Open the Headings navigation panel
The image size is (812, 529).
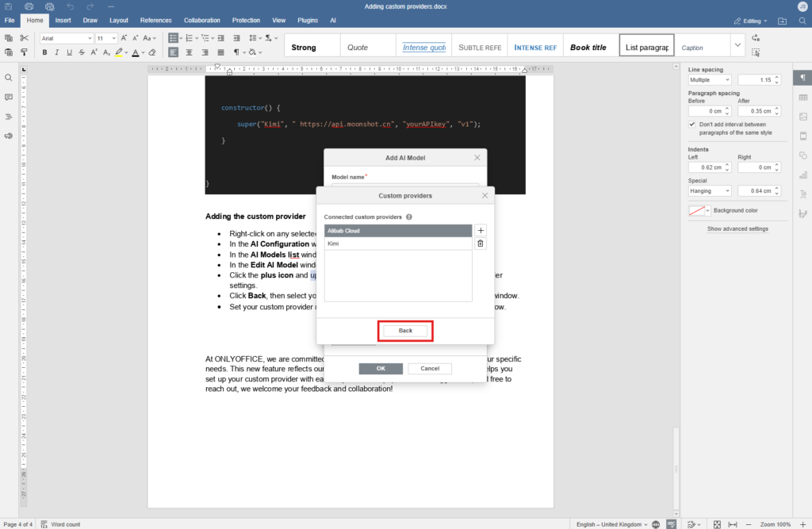pyautogui.click(x=9, y=116)
